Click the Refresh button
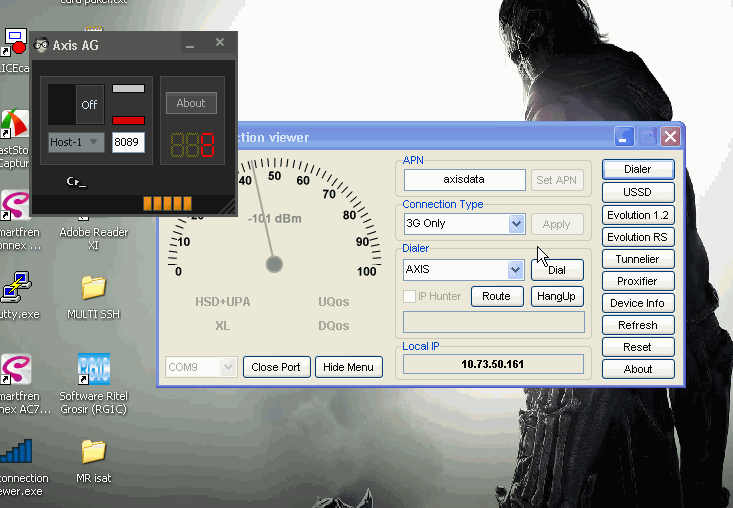The image size is (733, 508). (638, 325)
